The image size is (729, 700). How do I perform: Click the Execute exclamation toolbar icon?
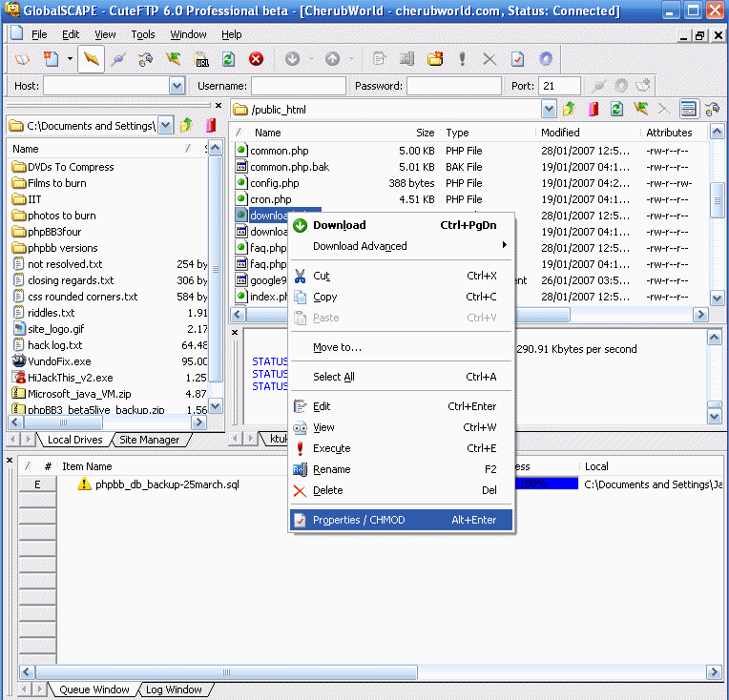click(462, 59)
